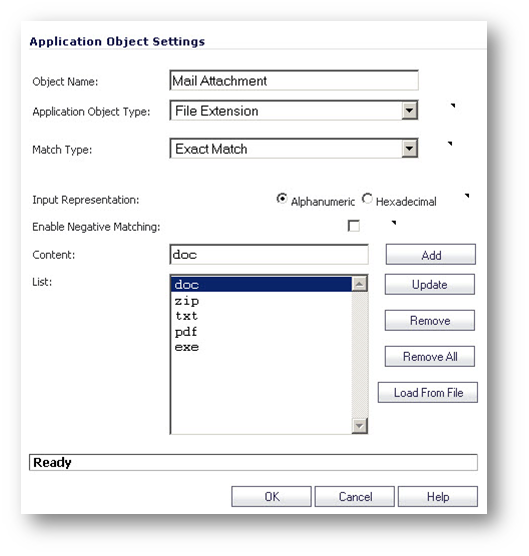Select the Hexadecimal radio button
Image resolution: width=529 pixels, height=556 pixels.
[x=367, y=199]
